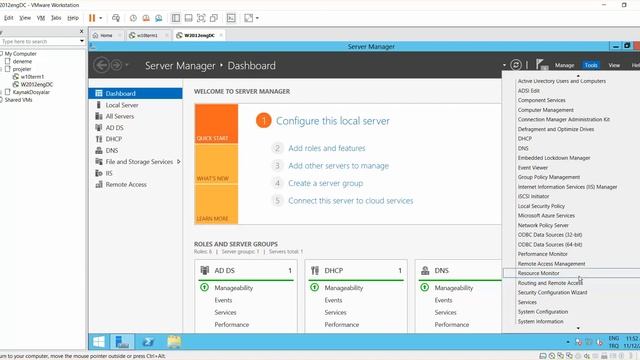Image resolution: width=640 pixels, height=360 pixels.
Task: Open the DNS sidebar entry
Action: (x=111, y=151)
